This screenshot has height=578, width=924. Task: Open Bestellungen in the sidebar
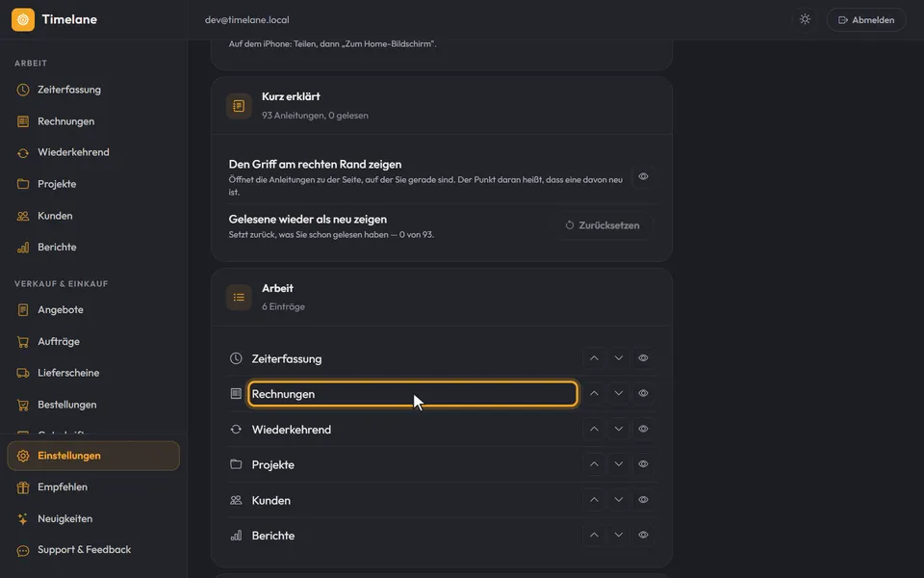click(x=93, y=405)
